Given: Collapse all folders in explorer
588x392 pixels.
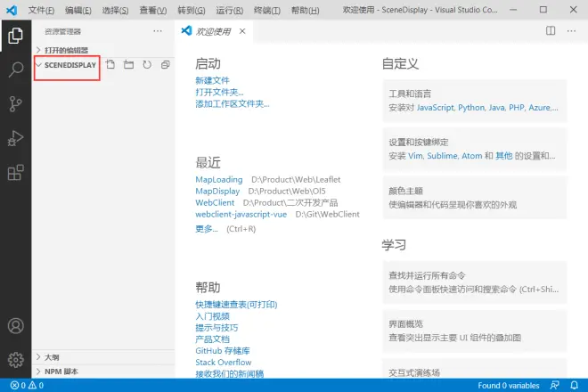Looking at the screenshot, I should pyautogui.click(x=166, y=64).
